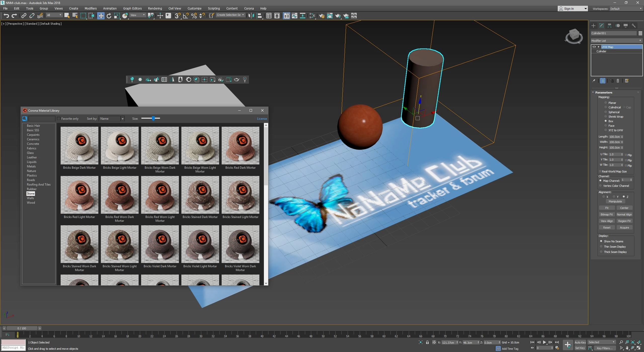644x352 pixels.
Task: Click Configure Modifier Sets icon
Action: [627, 81]
